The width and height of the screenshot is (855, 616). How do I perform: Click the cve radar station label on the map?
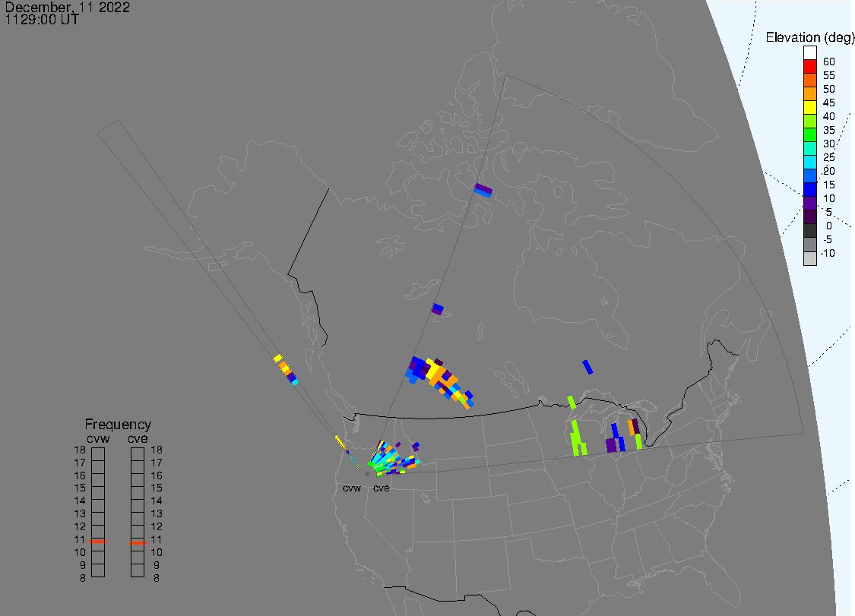point(381,488)
